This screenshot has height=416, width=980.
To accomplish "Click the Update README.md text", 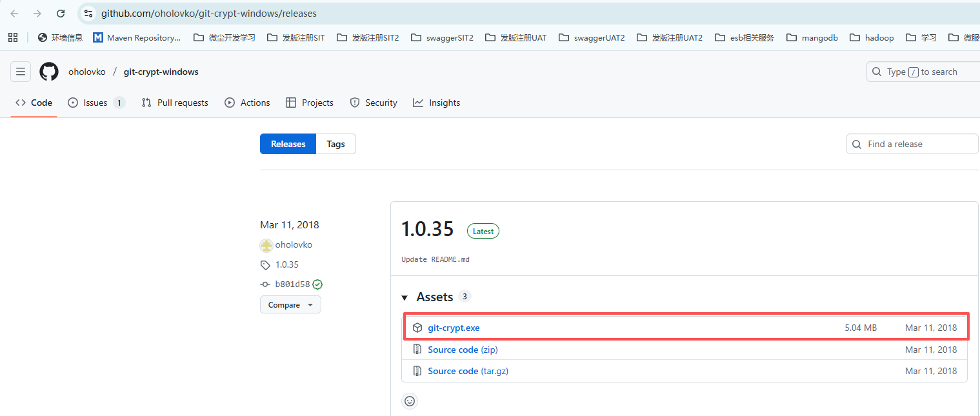I will (x=435, y=259).
